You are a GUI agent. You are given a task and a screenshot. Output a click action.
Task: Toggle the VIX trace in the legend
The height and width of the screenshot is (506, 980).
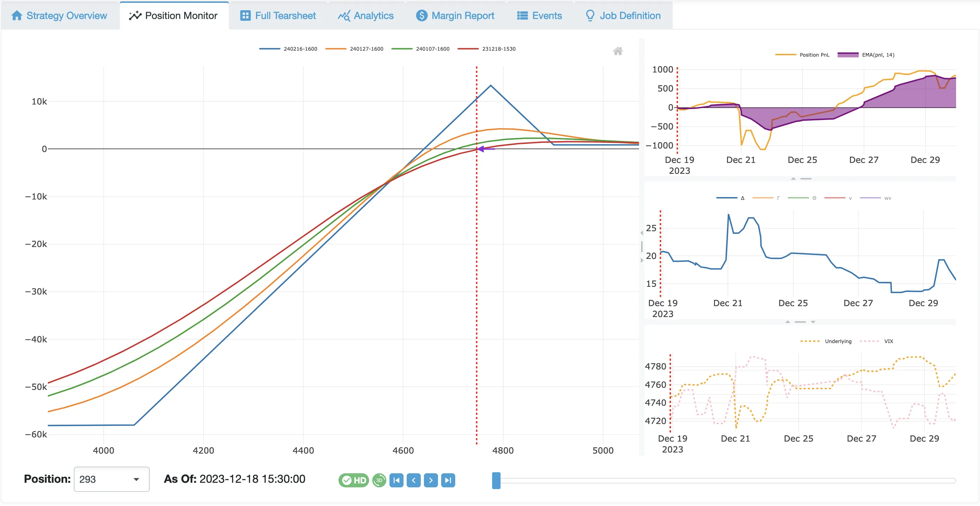[888, 341]
